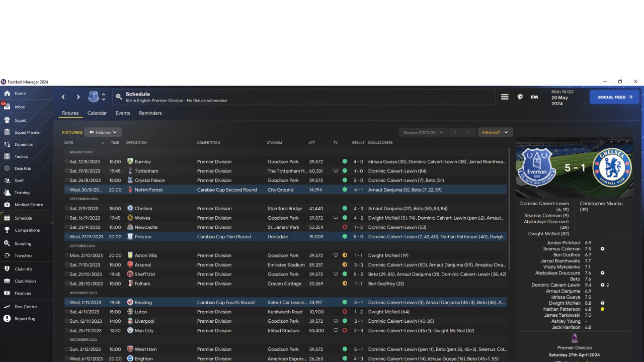Viewport: 644px width, 362px height.
Task: Switch to the Events tab
Action: (123, 113)
